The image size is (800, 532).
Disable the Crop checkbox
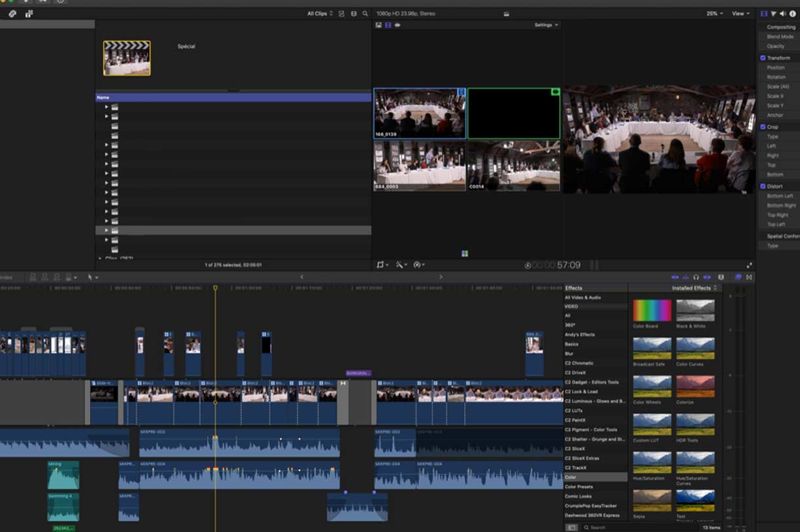coord(763,126)
